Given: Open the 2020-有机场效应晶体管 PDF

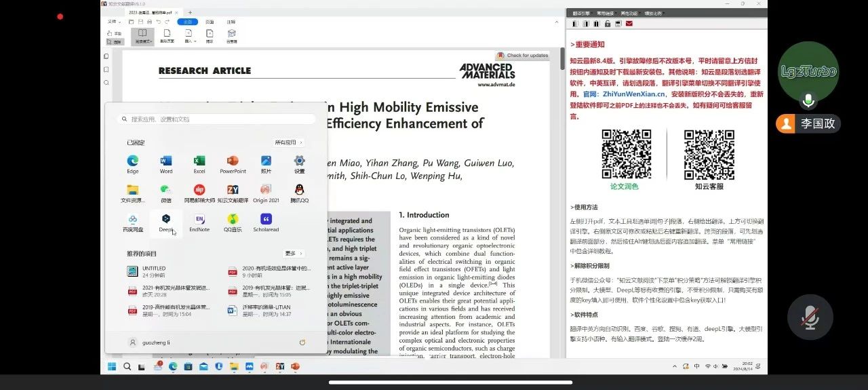Looking at the screenshot, I should [x=269, y=271].
